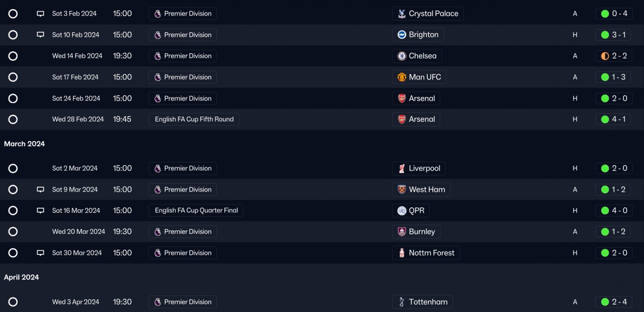The image size is (644, 312).
Task: Click the West Ham club badge
Action: click(401, 190)
